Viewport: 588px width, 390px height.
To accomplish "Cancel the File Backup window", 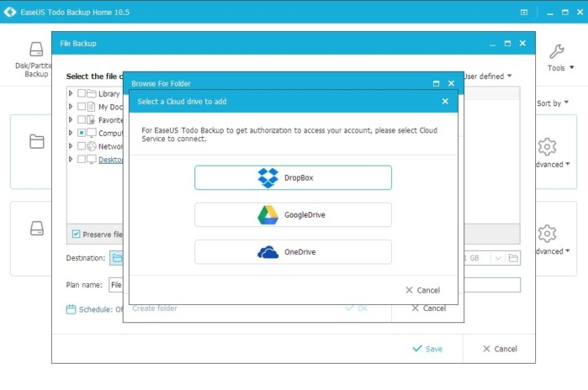I will [500, 349].
